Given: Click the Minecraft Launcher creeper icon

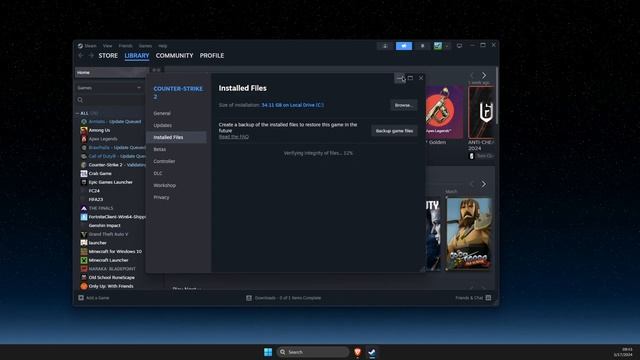Looking at the screenshot, I should 84,260.
